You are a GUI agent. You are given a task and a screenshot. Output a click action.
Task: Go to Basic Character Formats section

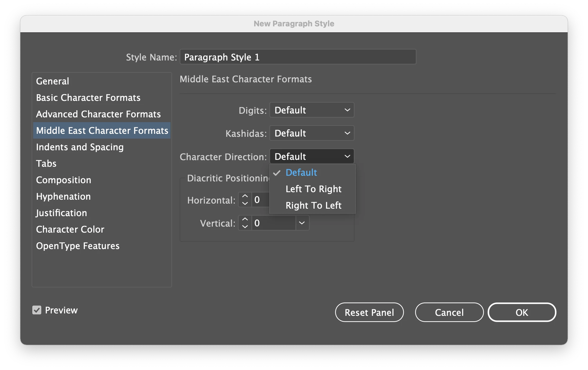coord(88,98)
